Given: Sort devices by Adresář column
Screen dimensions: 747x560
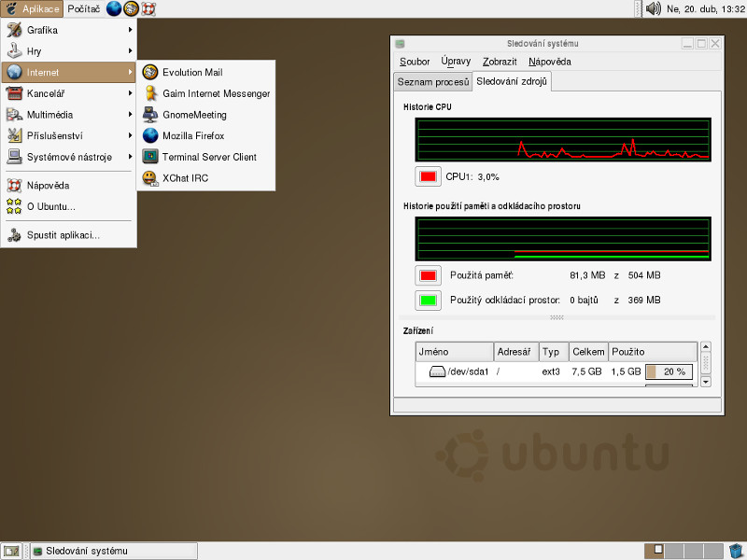Looking at the screenshot, I should click(516, 352).
